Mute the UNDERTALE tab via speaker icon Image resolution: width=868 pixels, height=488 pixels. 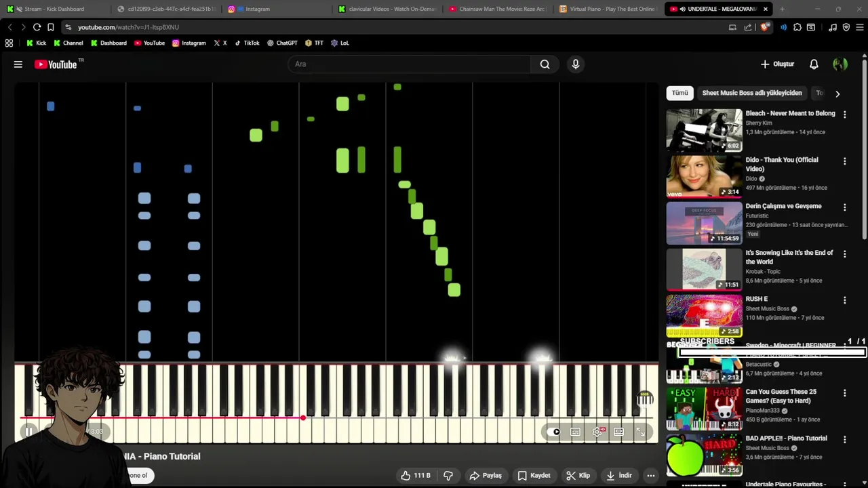(x=682, y=9)
